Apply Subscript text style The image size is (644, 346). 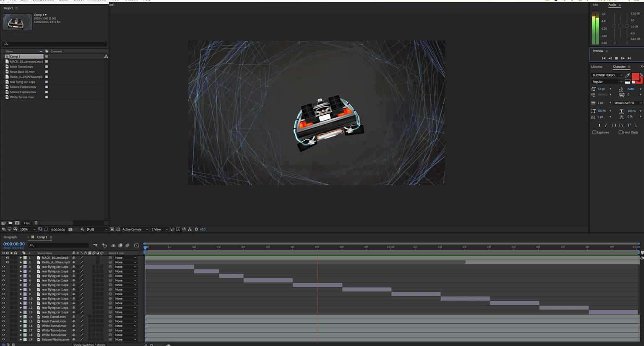tap(636, 125)
